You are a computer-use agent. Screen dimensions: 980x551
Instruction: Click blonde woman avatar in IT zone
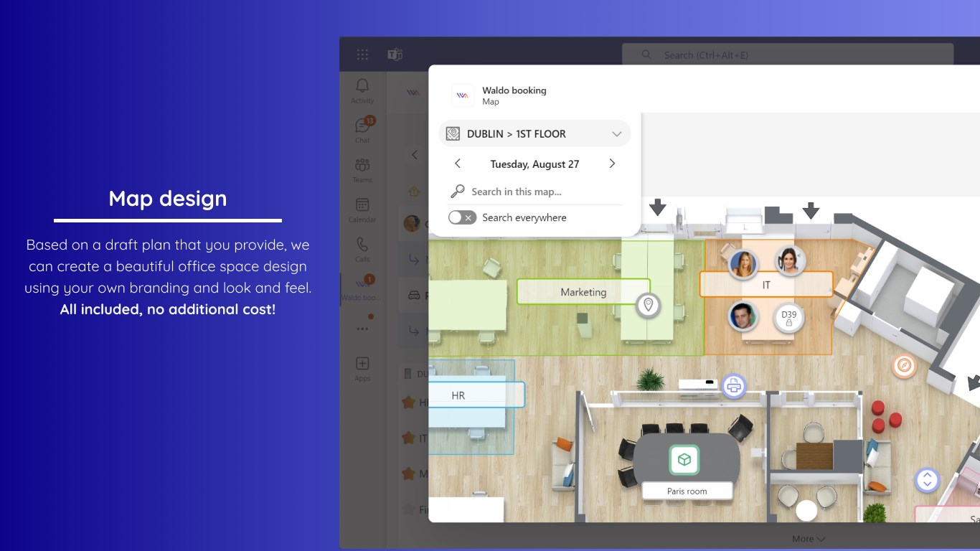tap(743, 264)
